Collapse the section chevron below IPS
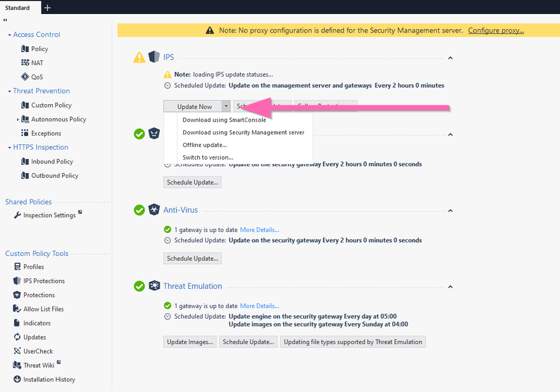Image resolution: width=560 pixels, height=392 pixels. click(x=450, y=134)
